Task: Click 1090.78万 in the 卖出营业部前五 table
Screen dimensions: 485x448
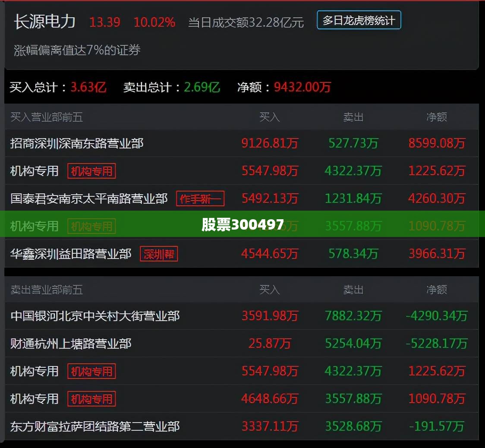Action: click(x=437, y=398)
